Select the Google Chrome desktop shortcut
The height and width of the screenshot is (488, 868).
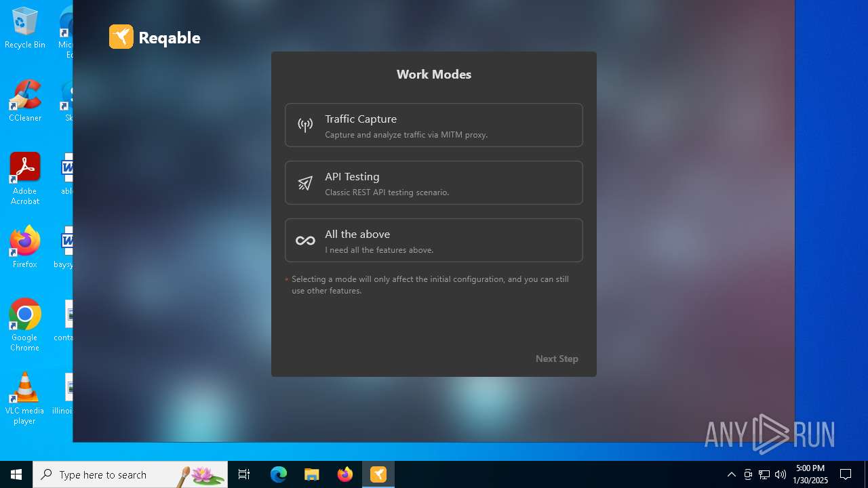25,325
